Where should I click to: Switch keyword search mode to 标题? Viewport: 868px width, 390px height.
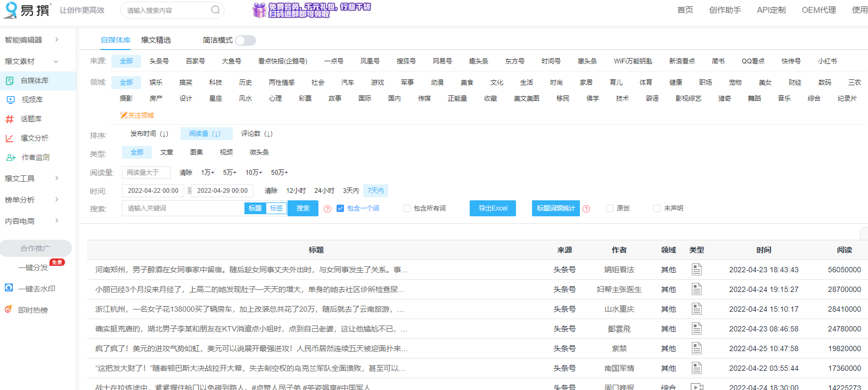coord(255,208)
